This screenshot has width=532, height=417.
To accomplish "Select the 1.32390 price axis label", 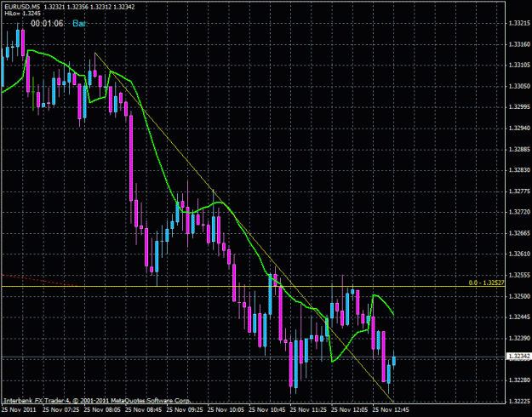I will point(518,338).
